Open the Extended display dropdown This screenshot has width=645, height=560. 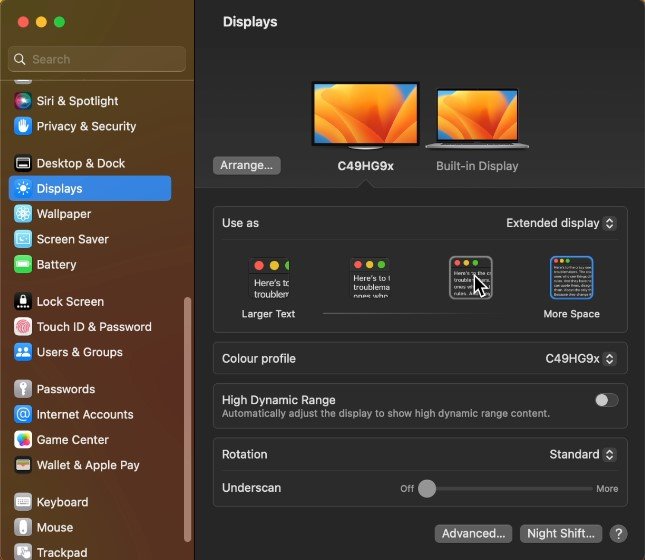click(560, 223)
